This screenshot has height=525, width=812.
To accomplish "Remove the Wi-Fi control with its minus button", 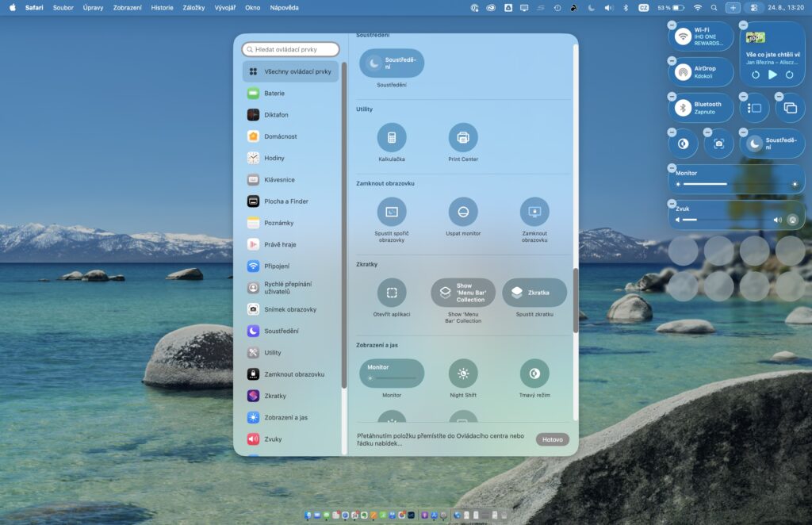I will (x=672, y=25).
